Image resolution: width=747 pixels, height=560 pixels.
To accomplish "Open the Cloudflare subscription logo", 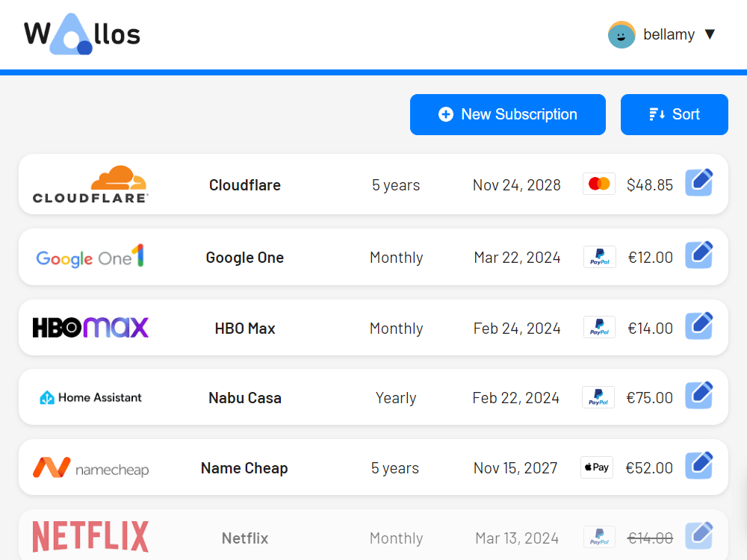I will coord(90,184).
